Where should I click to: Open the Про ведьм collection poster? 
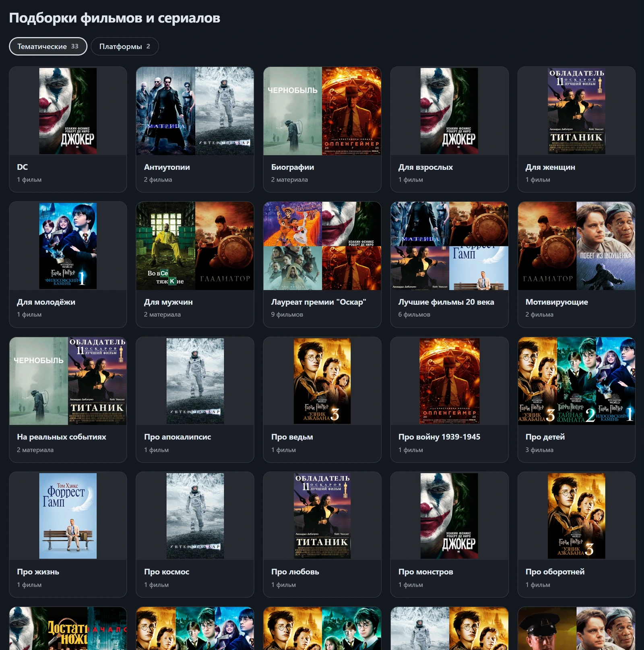coord(322,381)
